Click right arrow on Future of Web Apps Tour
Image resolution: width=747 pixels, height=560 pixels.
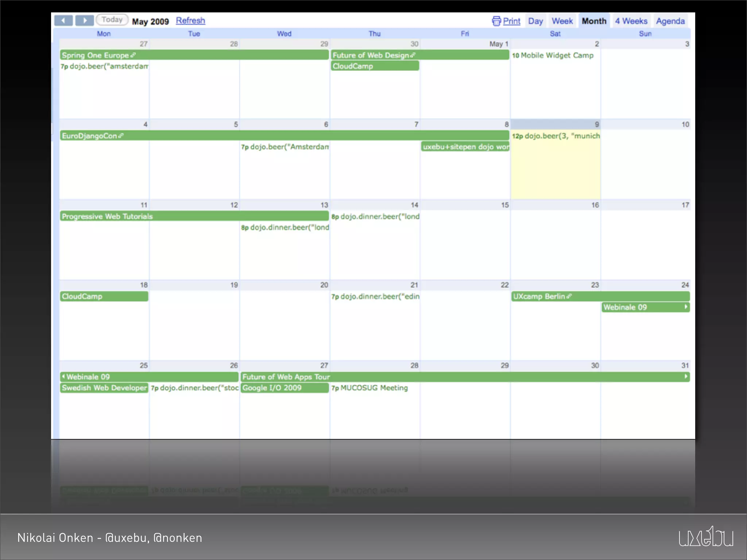click(686, 377)
